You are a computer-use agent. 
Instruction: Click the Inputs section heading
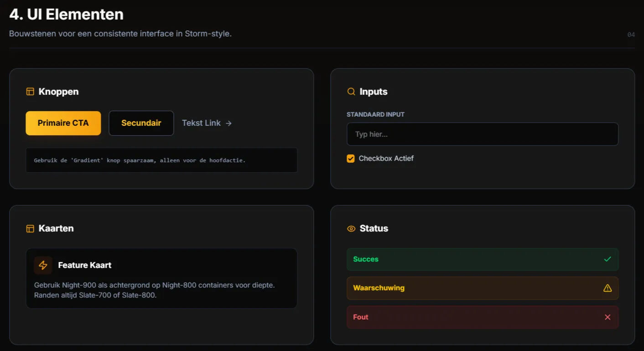(x=374, y=92)
